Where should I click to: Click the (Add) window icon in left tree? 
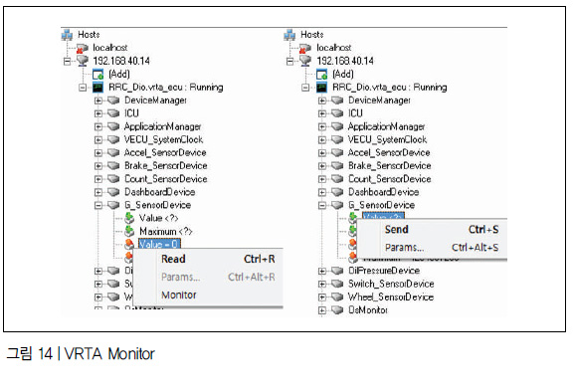pyautogui.click(x=97, y=75)
